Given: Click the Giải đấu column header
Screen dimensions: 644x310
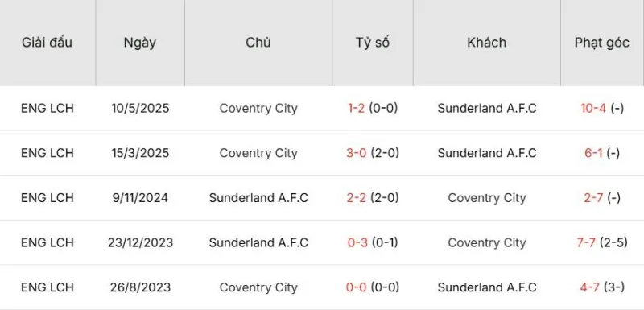Looking at the screenshot, I should [x=47, y=43].
